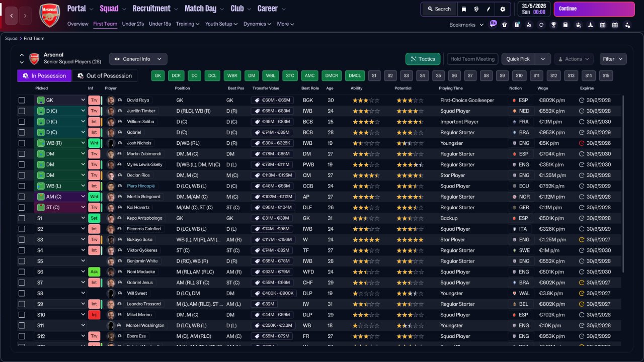644x362 pixels.
Task: Open the bookmark icon in top toolbar
Action: (464, 9)
